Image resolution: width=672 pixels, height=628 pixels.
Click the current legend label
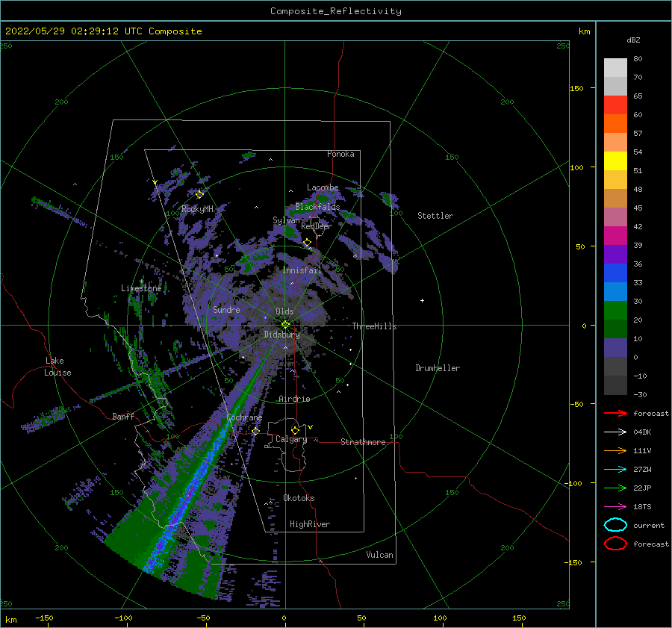pos(649,525)
